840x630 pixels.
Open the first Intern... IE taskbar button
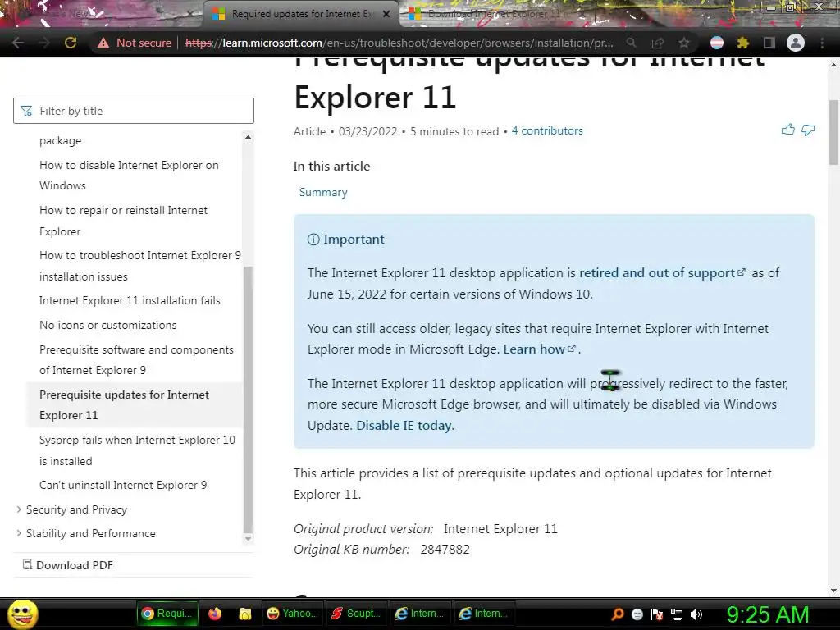[x=419, y=614]
